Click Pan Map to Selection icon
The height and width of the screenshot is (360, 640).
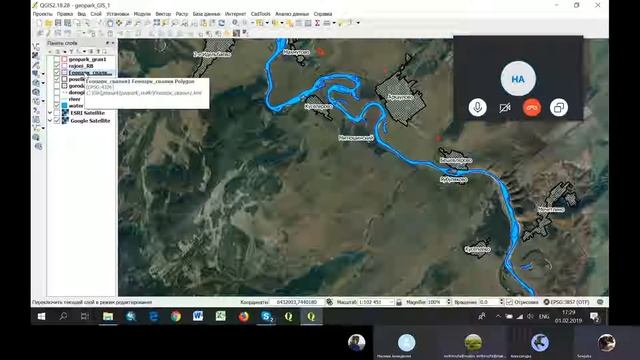(x=119, y=23)
